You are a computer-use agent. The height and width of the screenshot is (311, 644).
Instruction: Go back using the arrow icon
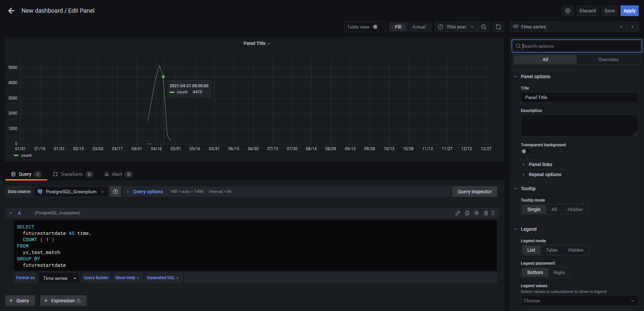(11, 11)
